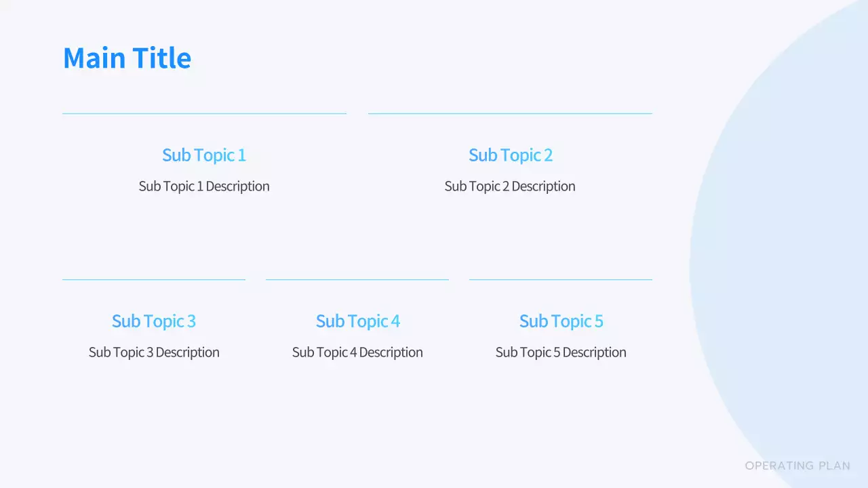Image resolution: width=868 pixels, height=488 pixels.
Task: Click the horizontal line above Sub Topic 3
Action: pyautogui.click(x=154, y=279)
